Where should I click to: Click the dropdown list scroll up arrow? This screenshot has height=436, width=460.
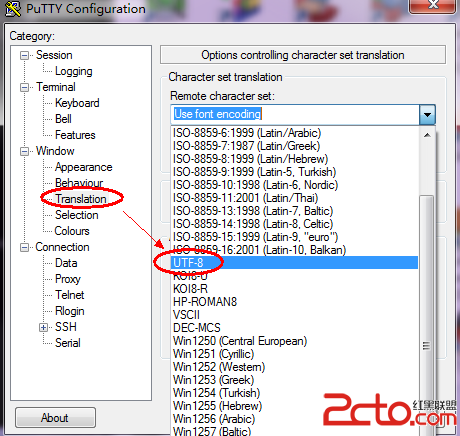coord(427,135)
